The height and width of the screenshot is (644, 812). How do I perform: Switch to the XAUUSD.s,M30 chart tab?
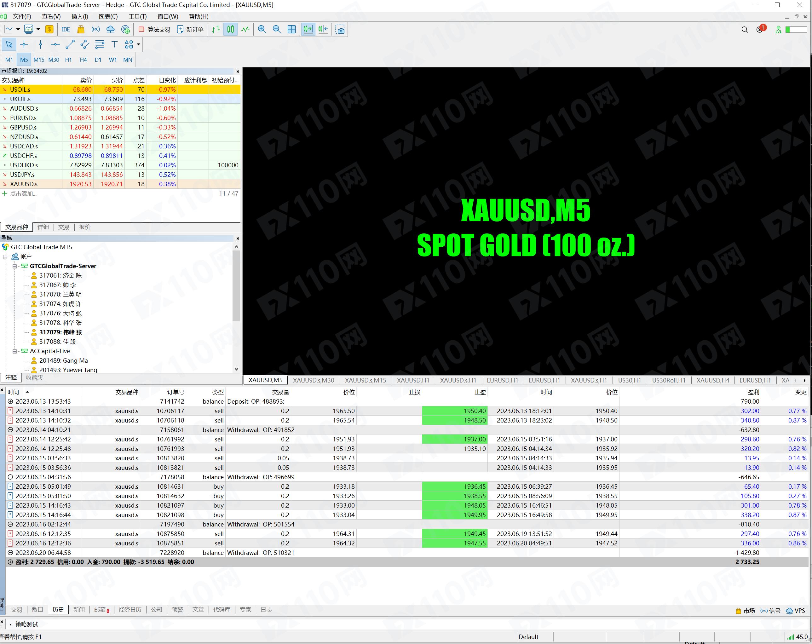click(x=313, y=380)
